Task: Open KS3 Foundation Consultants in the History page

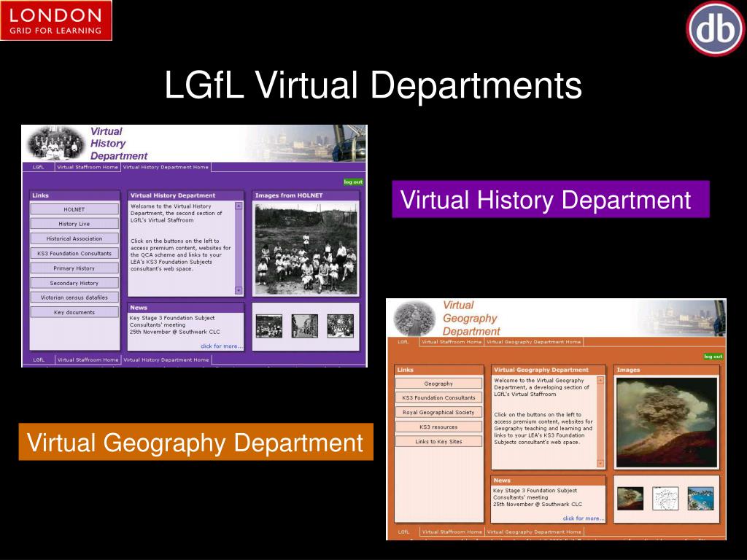Action: (74, 253)
